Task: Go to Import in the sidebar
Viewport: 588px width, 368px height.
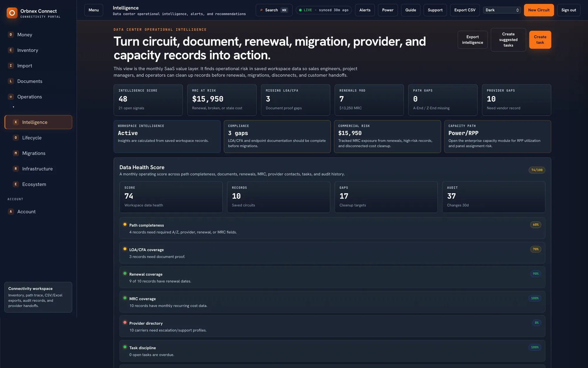Action: (38, 66)
